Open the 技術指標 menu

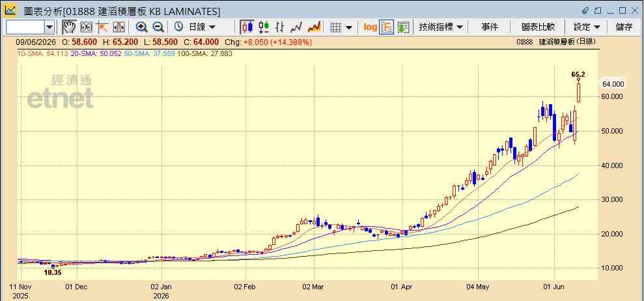click(440, 27)
